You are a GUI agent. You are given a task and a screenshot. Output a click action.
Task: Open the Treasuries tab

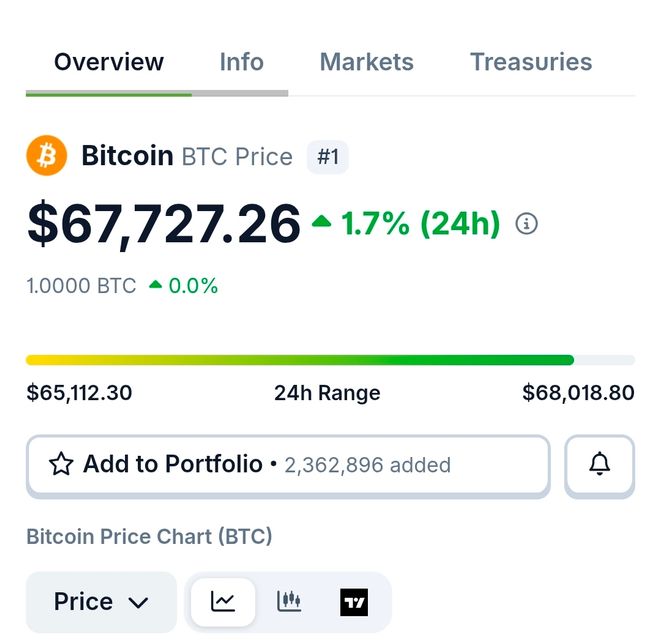tap(531, 62)
